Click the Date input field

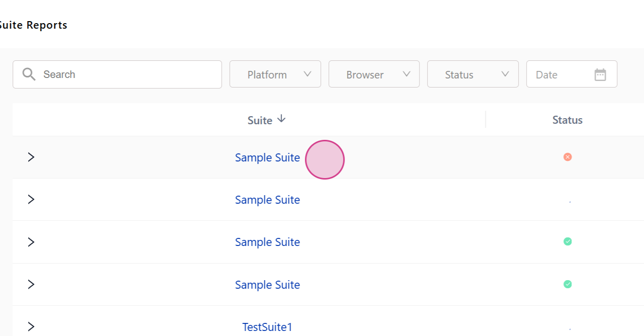click(572, 74)
